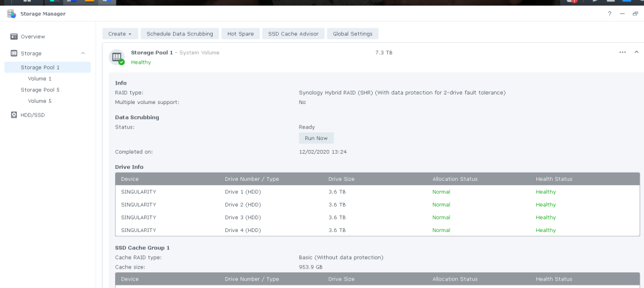Screen dimensions: 644x288
Task: Click the Overview sidebar icon
Action: [x=14, y=37]
